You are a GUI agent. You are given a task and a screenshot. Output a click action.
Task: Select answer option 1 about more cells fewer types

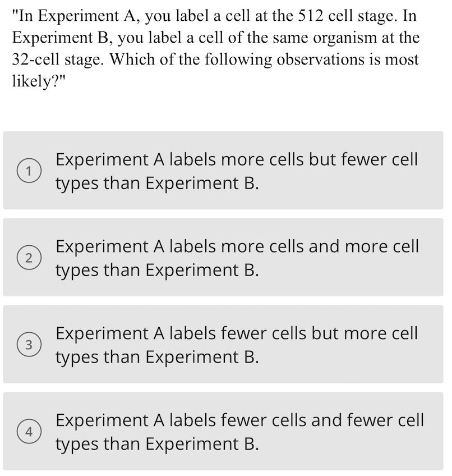click(x=224, y=170)
